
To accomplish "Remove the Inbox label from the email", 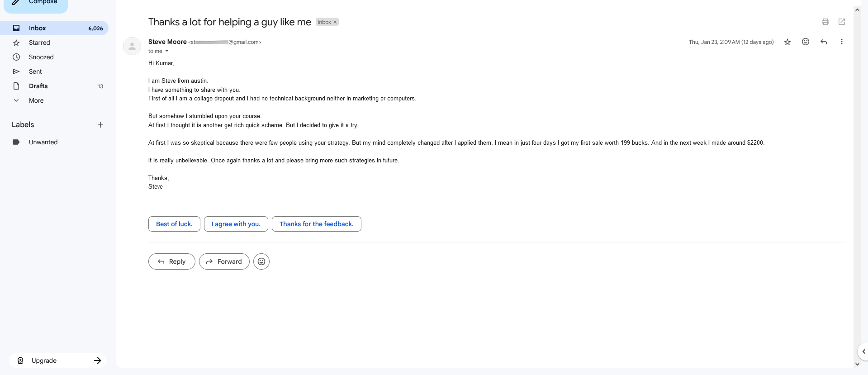I will [x=335, y=22].
